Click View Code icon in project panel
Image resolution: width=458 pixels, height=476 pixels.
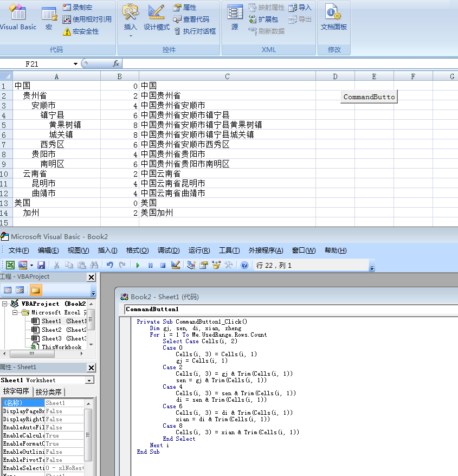point(8,290)
